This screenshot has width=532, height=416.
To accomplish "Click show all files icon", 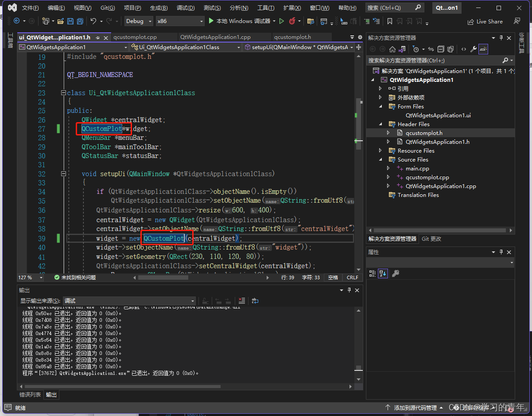I will point(450,49).
